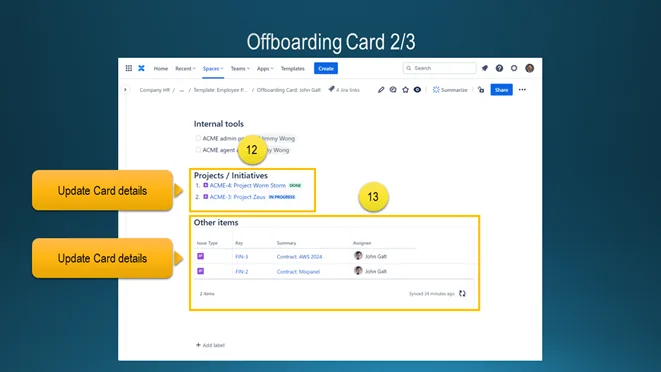Open the FIN-3 issue key
The width and height of the screenshot is (661, 372).
pyautogui.click(x=242, y=256)
